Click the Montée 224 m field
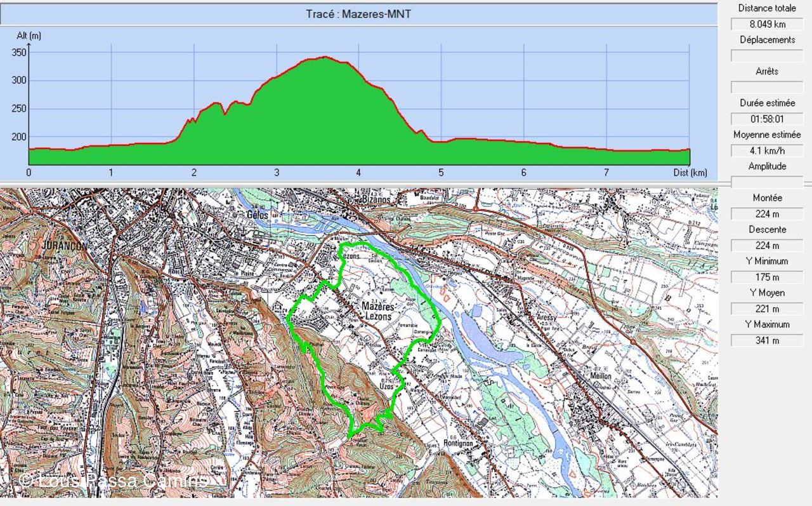This screenshot has height=506, width=812. 766,214
